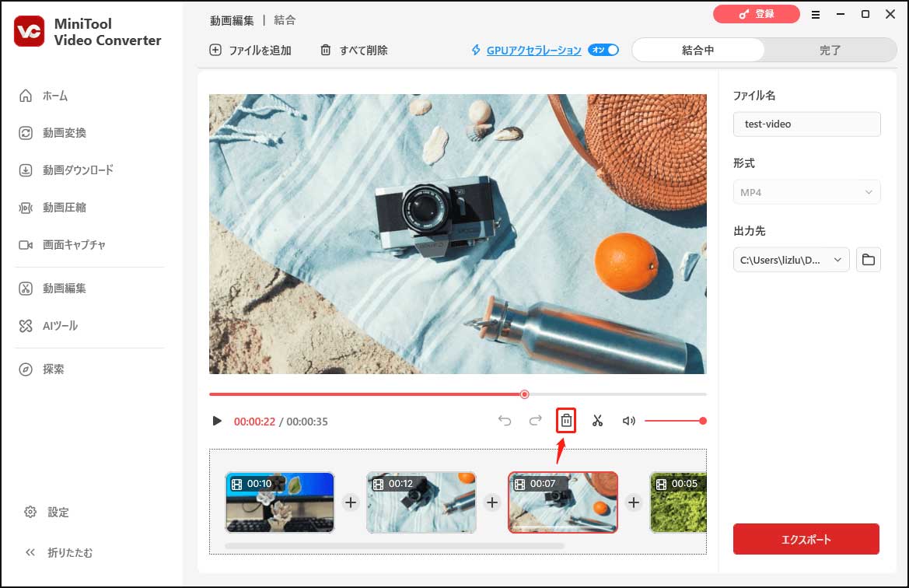Click the video preview image
This screenshot has width=909, height=588.
coord(458,233)
